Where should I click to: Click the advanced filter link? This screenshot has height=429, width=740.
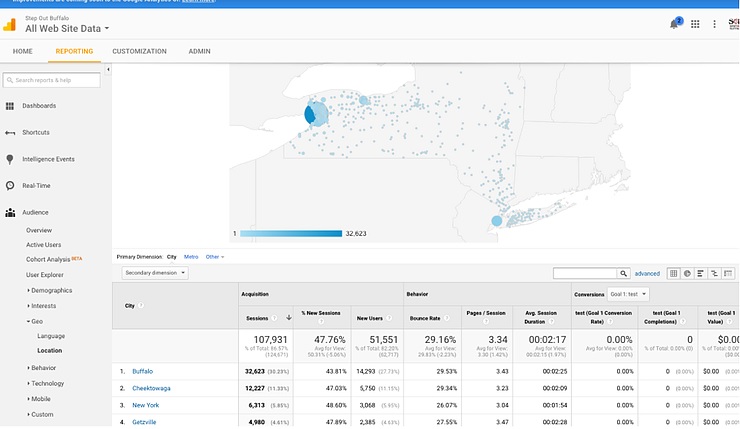647,273
